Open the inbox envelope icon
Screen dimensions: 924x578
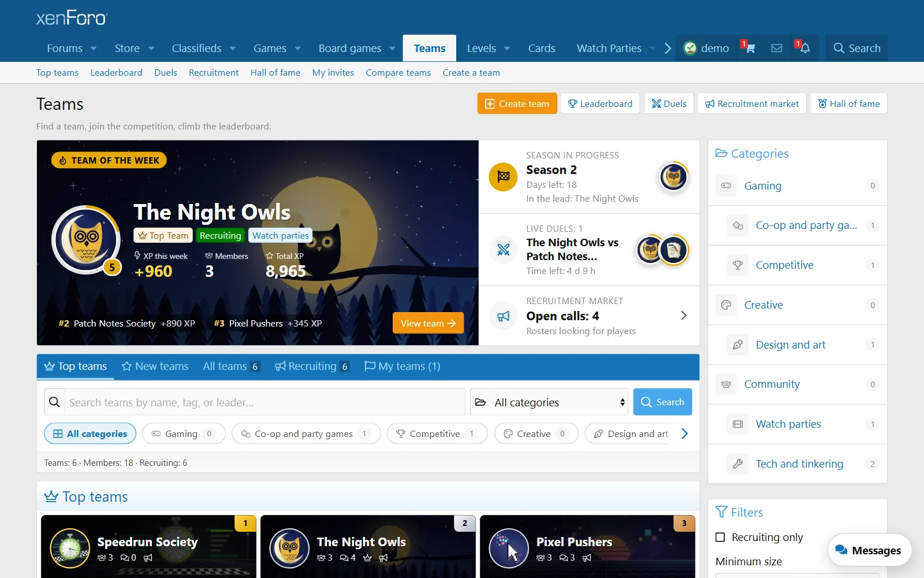tap(777, 49)
